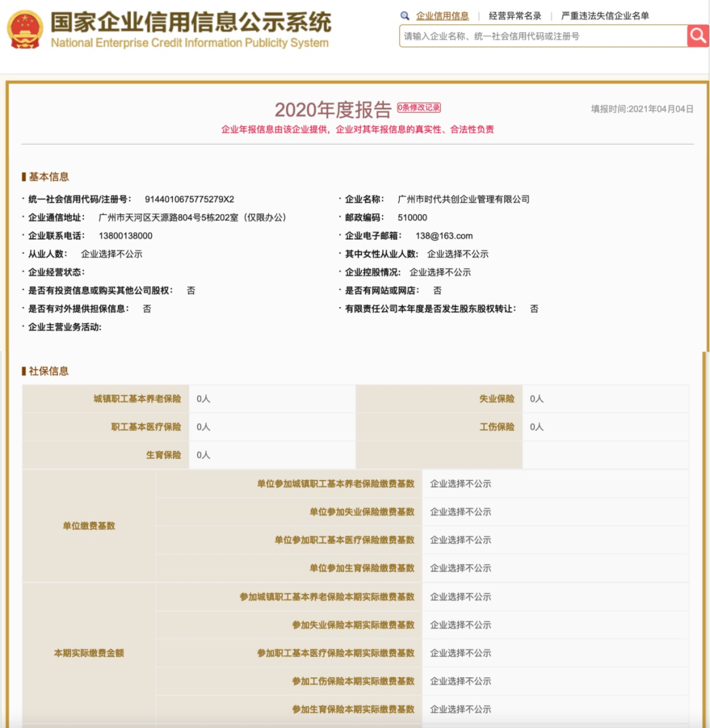Click the red search magnifier button

[698, 36]
